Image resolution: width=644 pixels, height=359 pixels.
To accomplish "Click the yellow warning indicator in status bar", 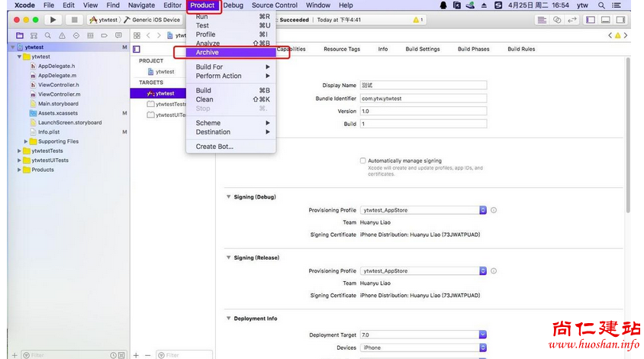I will 417,20.
